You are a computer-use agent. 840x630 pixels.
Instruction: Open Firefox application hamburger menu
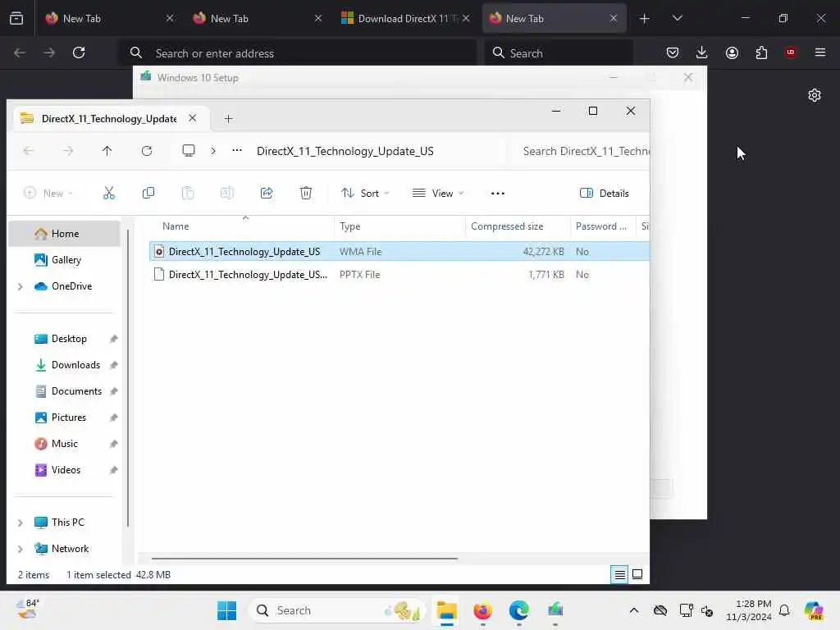click(x=819, y=52)
